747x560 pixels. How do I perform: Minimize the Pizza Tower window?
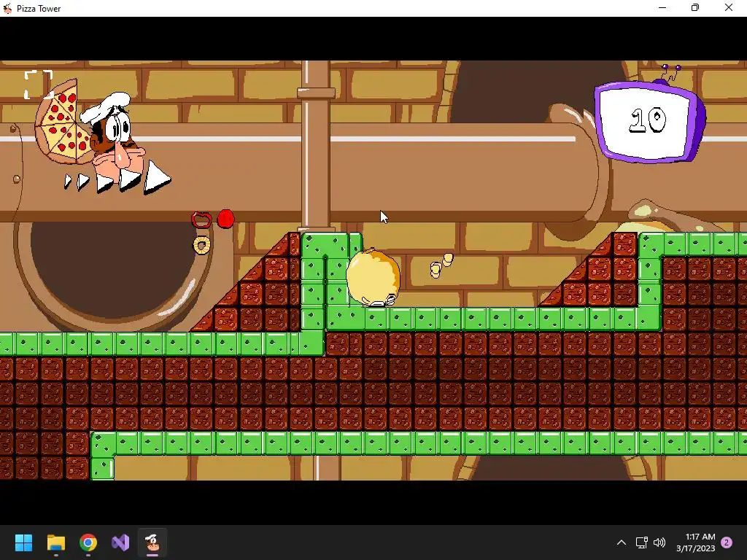(662, 8)
